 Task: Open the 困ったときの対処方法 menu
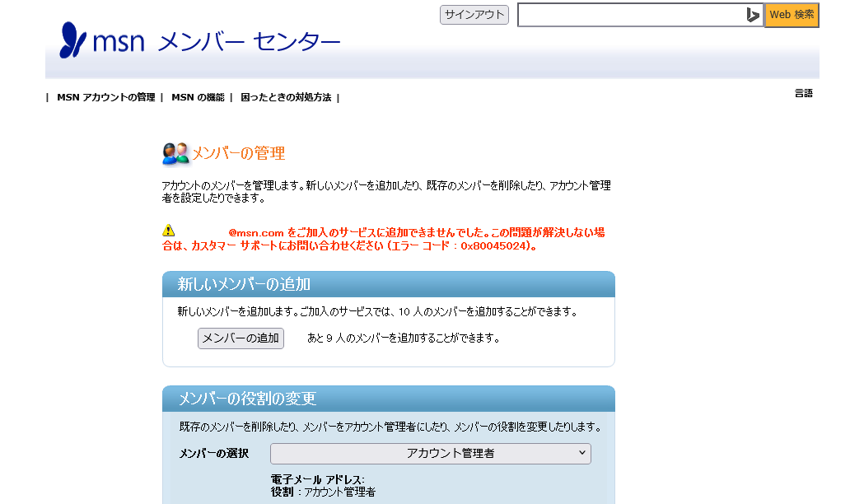click(x=286, y=97)
